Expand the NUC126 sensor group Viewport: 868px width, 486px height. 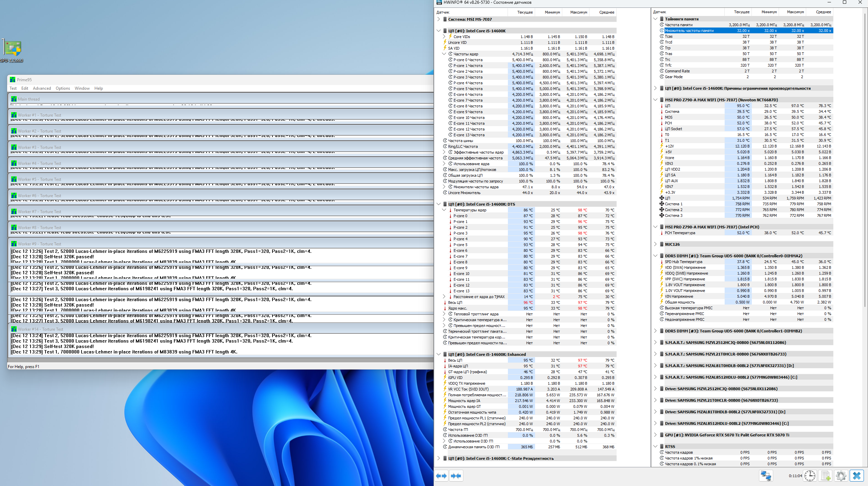(x=655, y=244)
